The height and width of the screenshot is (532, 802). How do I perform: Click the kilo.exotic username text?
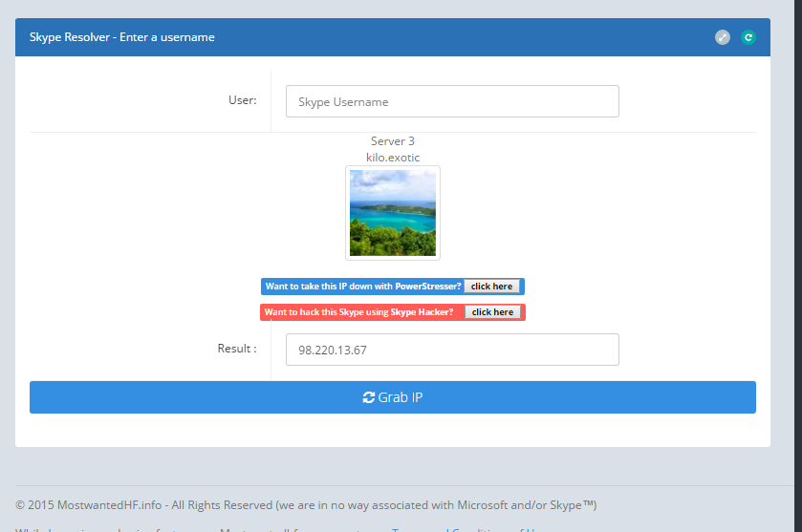point(393,158)
